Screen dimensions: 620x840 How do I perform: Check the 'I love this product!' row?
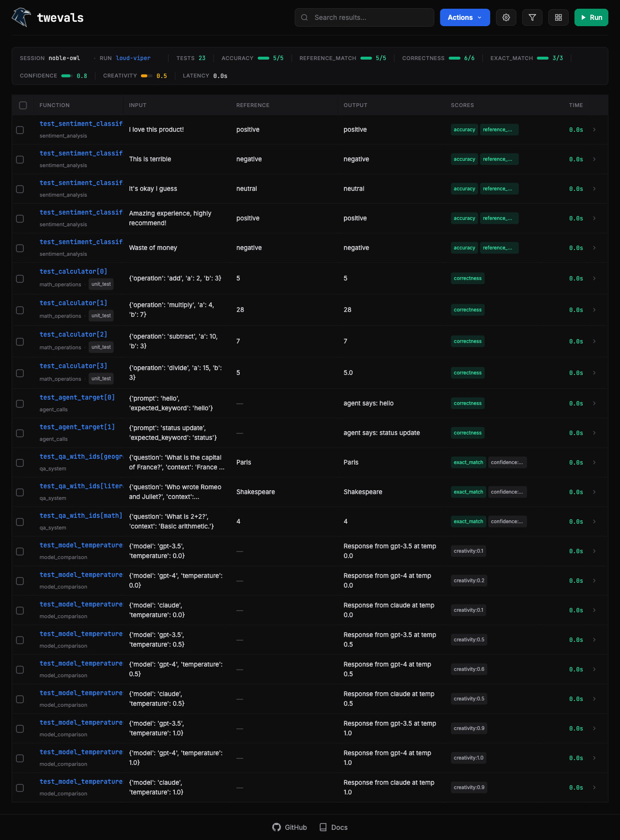point(20,130)
